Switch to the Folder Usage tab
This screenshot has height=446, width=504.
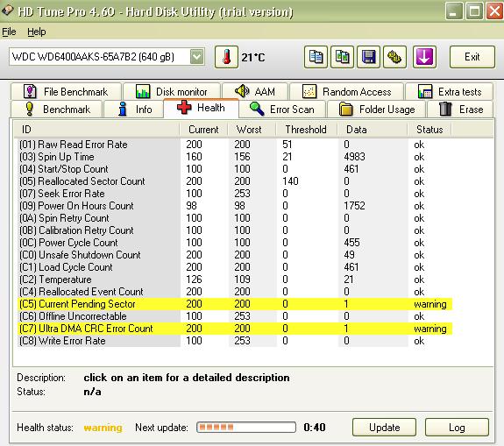pyautogui.click(x=376, y=110)
